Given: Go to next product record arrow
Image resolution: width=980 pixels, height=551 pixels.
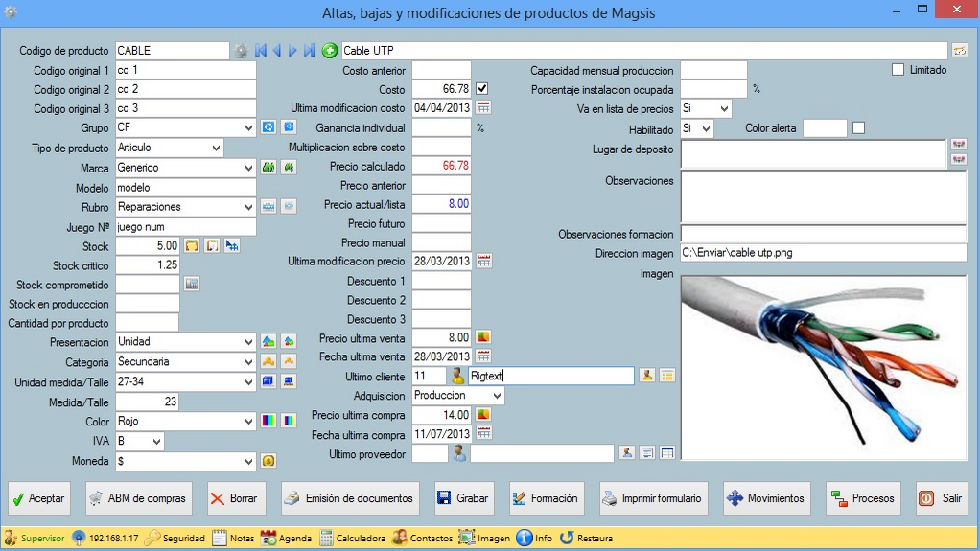Looking at the screenshot, I should tap(293, 51).
